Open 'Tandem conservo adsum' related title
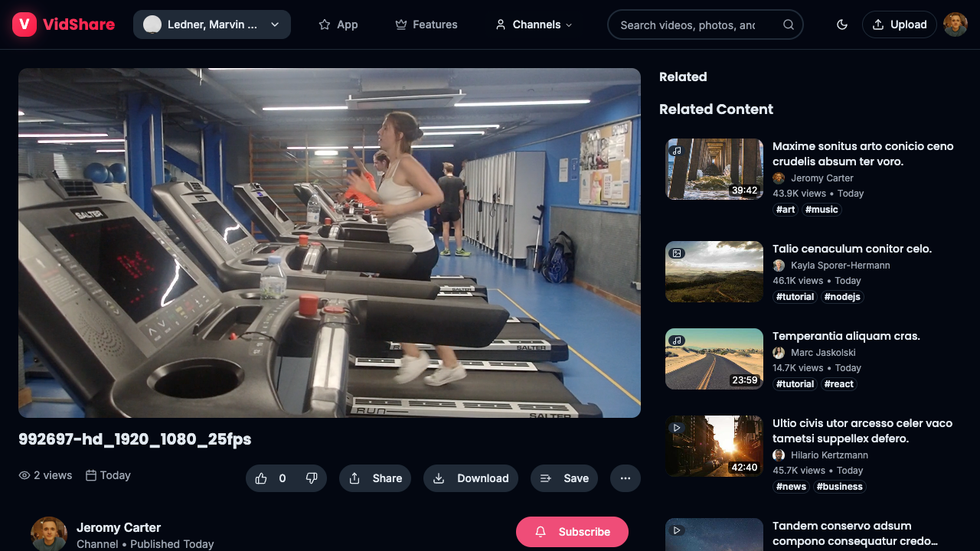Viewport: 980px width, 551px height. pos(855,533)
